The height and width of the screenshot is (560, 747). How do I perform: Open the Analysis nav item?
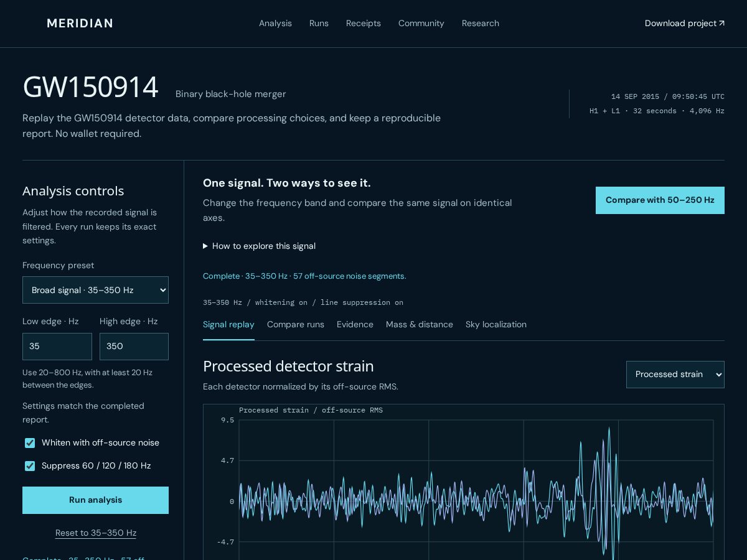click(275, 23)
